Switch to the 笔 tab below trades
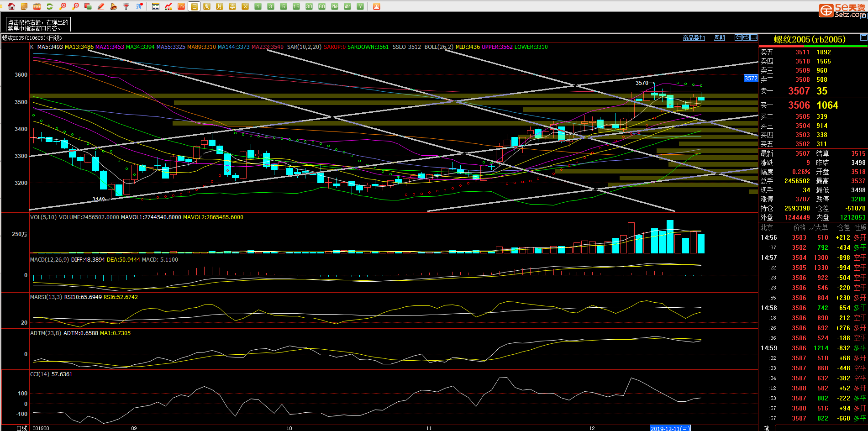Image resolution: width=868 pixels, height=431 pixels. pyautogui.click(x=766, y=428)
